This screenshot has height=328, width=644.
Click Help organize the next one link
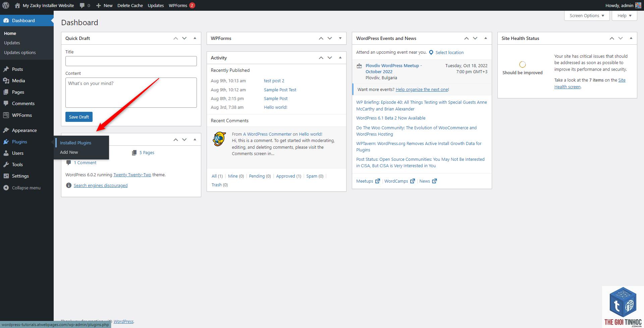pyautogui.click(x=422, y=89)
